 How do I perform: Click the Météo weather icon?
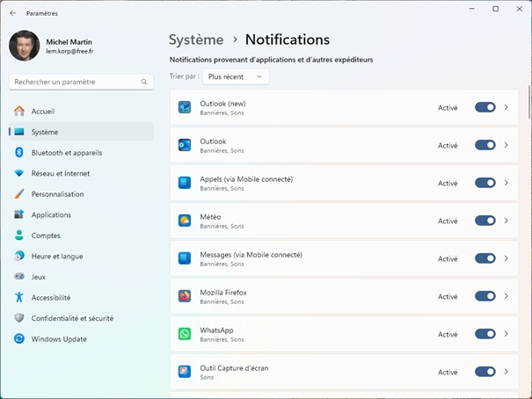pyautogui.click(x=185, y=221)
